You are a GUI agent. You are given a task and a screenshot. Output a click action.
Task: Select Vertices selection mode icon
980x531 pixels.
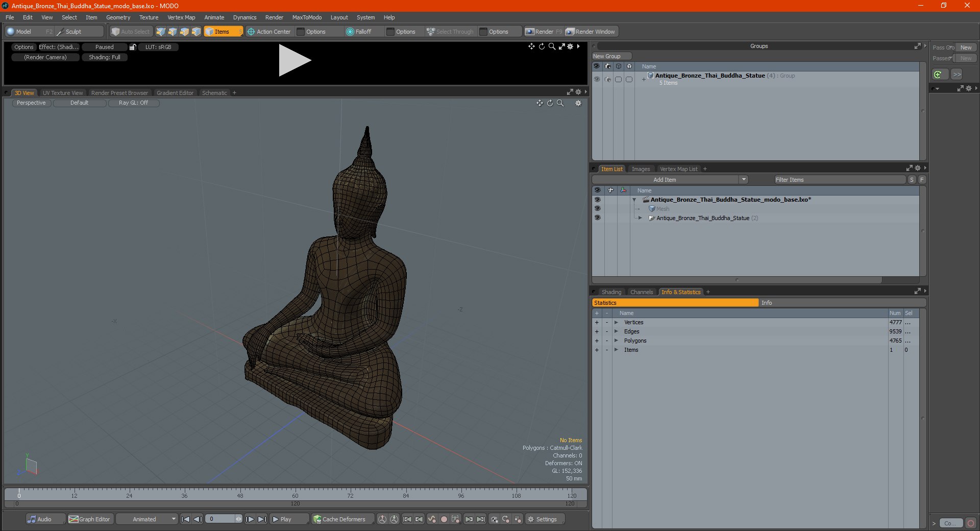click(161, 32)
